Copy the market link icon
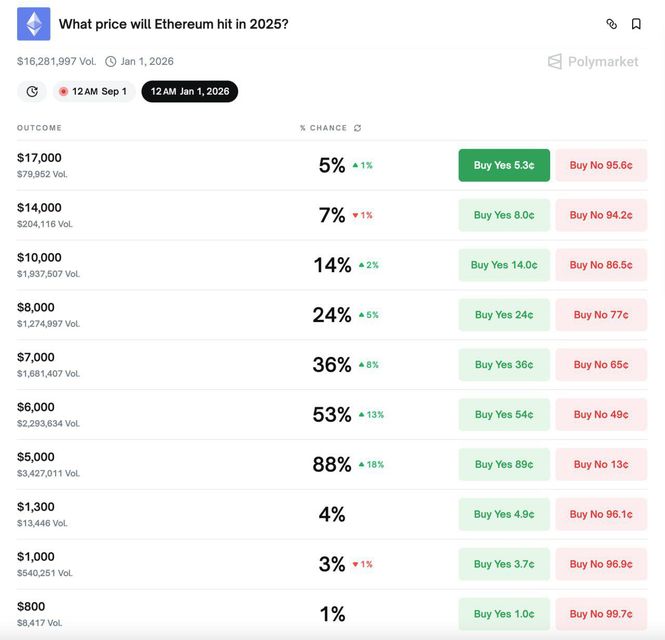 point(612,24)
